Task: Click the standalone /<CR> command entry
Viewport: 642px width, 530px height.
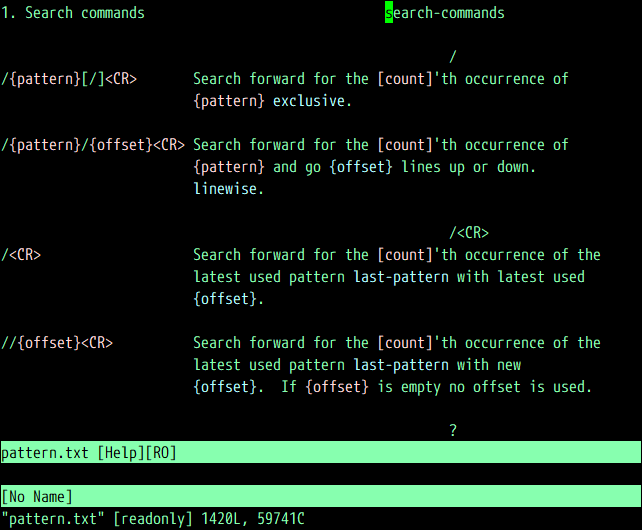Action: (21, 255)
